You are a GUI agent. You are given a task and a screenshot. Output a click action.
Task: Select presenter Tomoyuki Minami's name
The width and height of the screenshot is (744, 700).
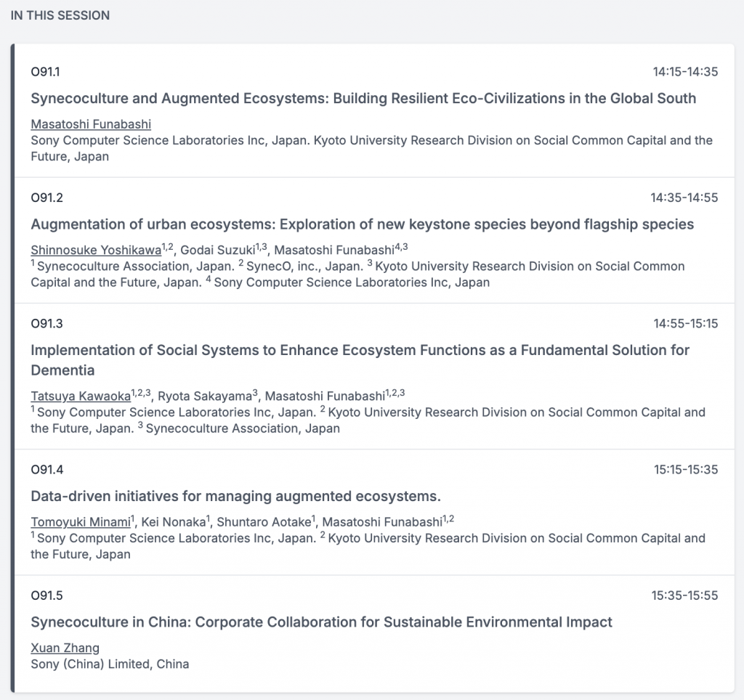tap(80, 522)
